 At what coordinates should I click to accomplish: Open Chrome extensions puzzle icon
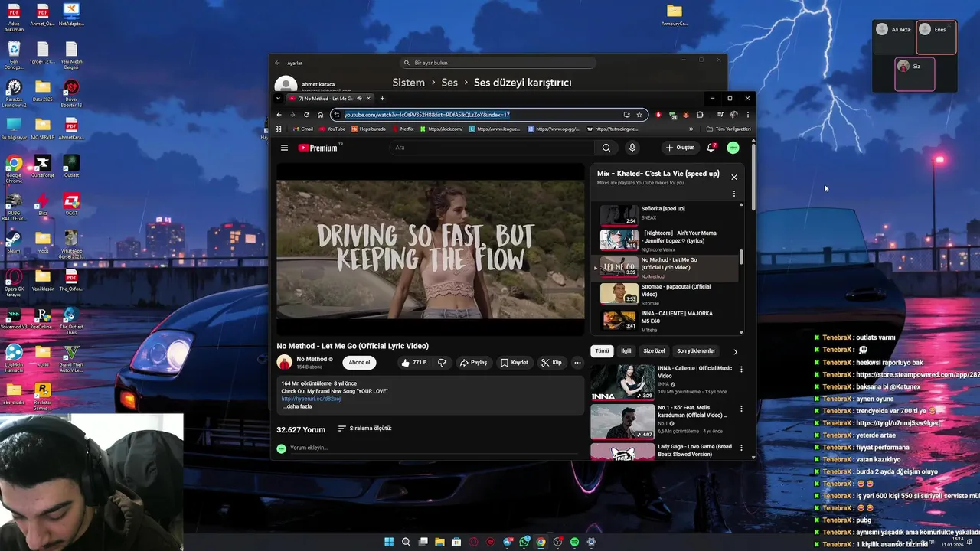click(699, 115)
